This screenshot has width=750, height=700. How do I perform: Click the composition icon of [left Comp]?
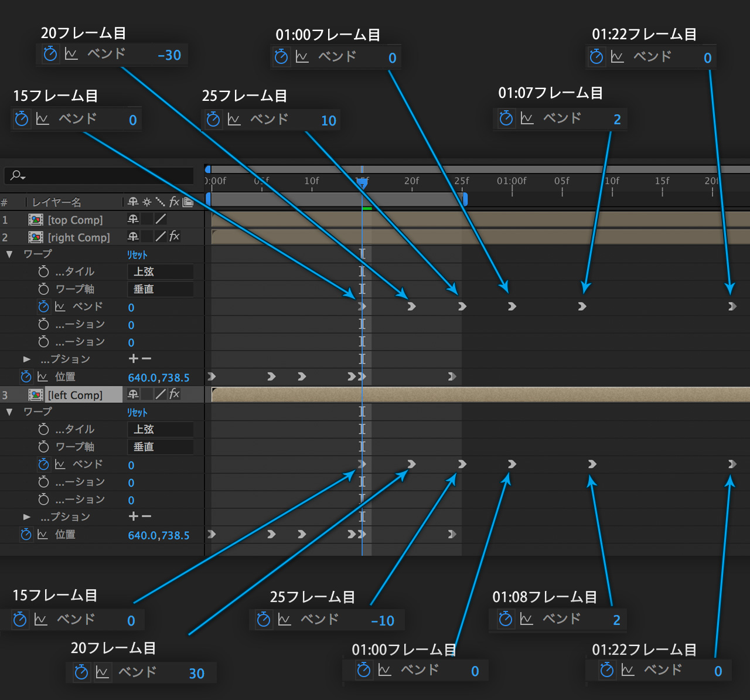point(36,395)
